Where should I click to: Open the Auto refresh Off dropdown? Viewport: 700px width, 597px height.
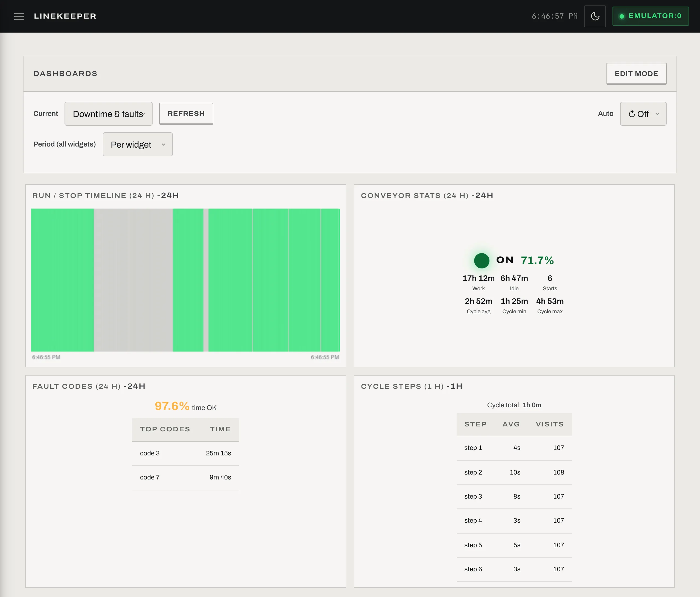click(643, 114)
